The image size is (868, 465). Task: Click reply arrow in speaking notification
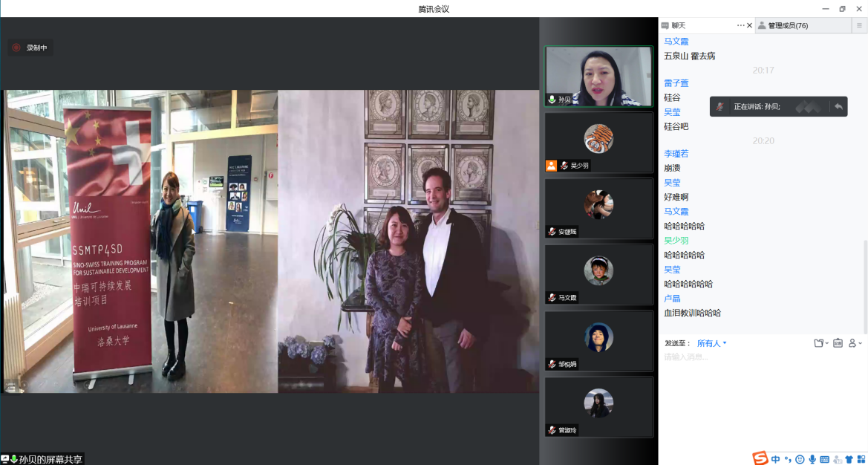tap(838, 106)
